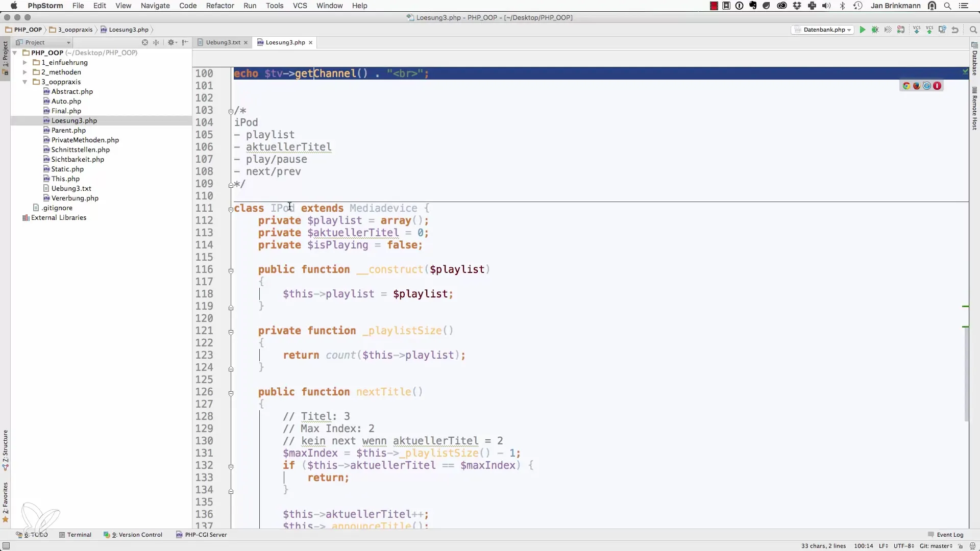Image resolution: width=980 pixels, height=551 pixels.
Task: Toggle debug listener phone icon
Action: [x=901, y=30]
